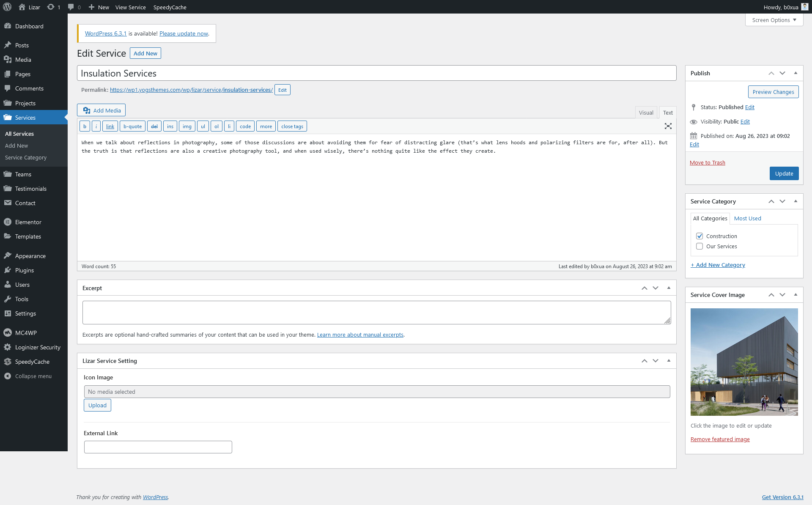This screenshot has height=505, width=812.
Task: Switch to the Visual editor tab
Action: point(646,113)
